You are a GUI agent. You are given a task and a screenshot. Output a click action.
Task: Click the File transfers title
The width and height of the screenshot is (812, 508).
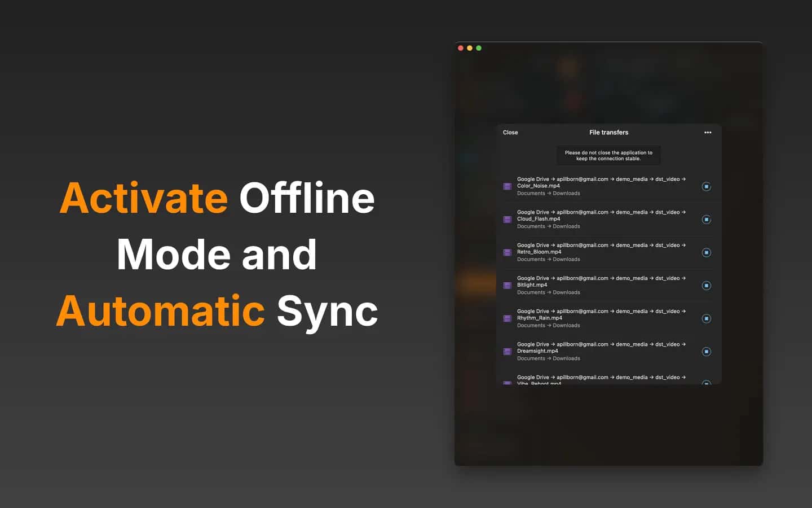tap(608, 133)
